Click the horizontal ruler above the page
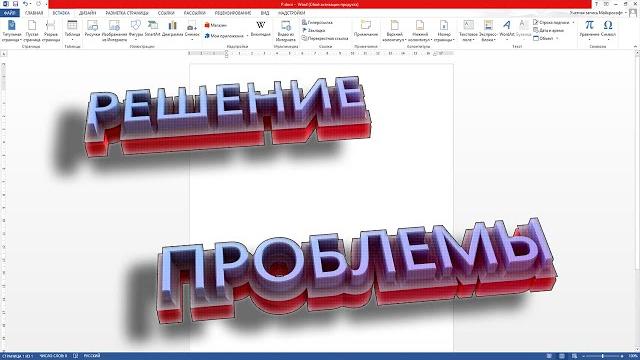The image size is (640, 360). 321,53
